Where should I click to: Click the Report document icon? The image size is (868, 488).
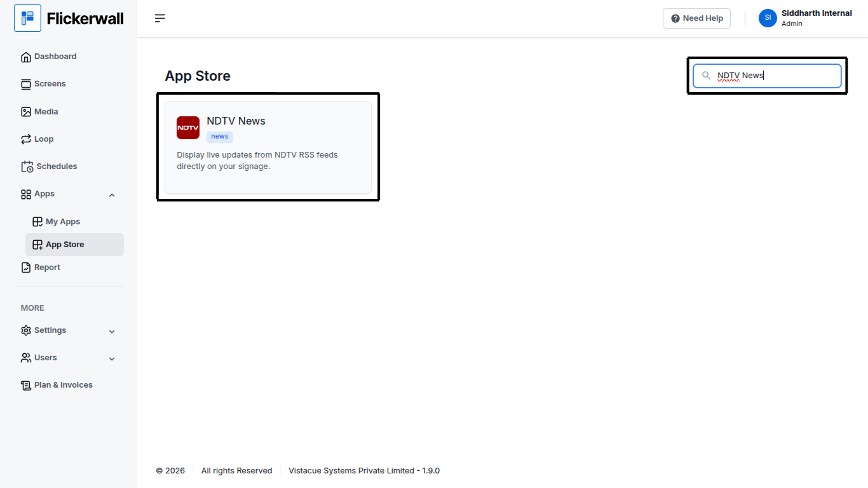26,268
